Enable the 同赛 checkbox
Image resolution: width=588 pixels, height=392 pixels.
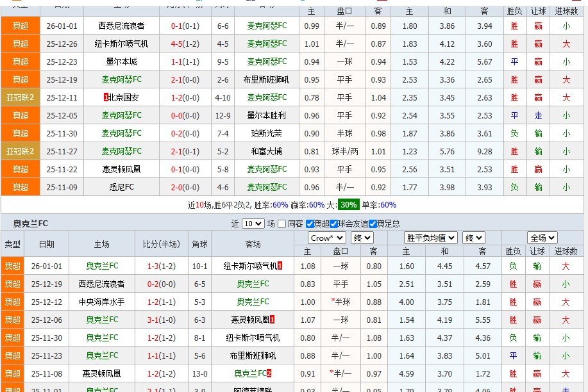pyautogui.click(x=281, y=224)
